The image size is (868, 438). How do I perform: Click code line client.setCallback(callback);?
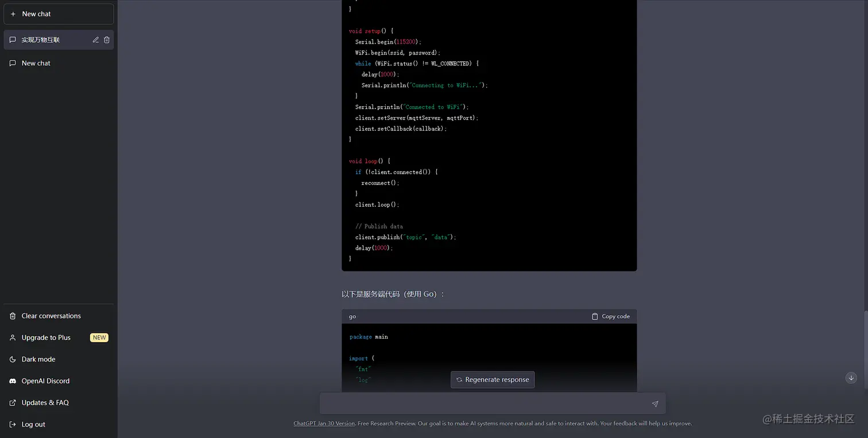coord(401,129)
